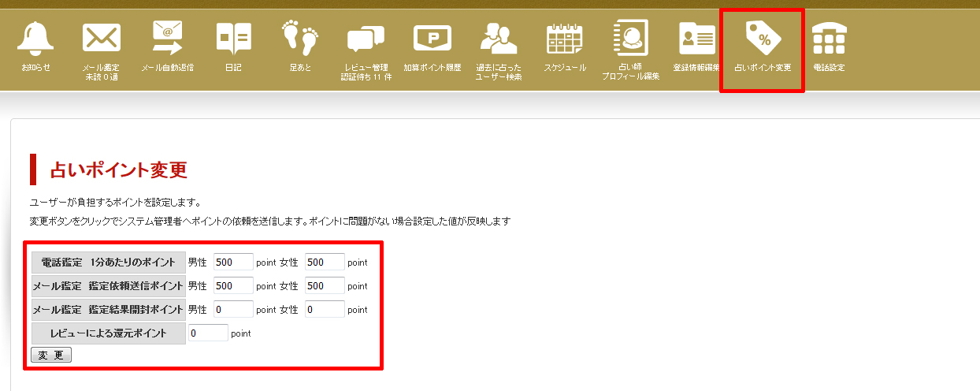The image size is (980, 391).
Task: Select 鑑定結果開封ポイント 男性 input
Action: click(x=233, y=309)
